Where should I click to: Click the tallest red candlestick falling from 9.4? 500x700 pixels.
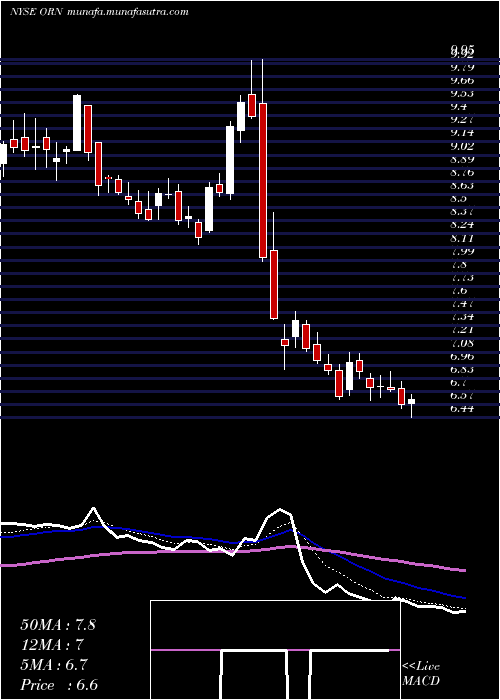(262, 180)
